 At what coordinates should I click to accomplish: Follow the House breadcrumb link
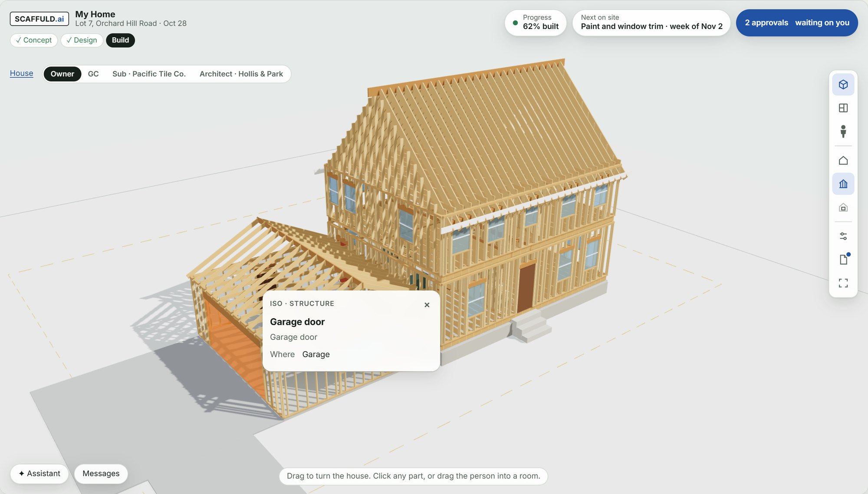click(21, 73)
